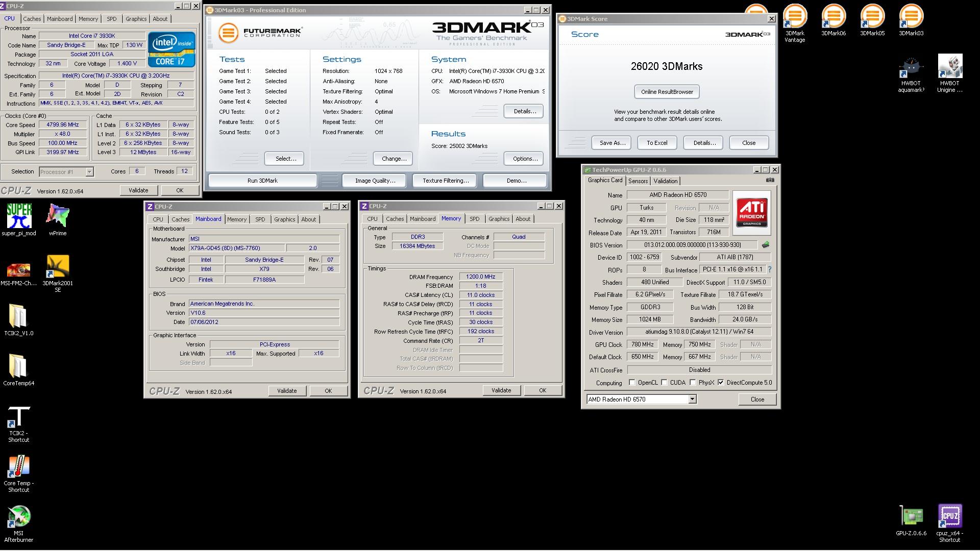Viewport: 980px width, 551px height.
Task: Open wPrime desktop icon
Action: [58, 219]
